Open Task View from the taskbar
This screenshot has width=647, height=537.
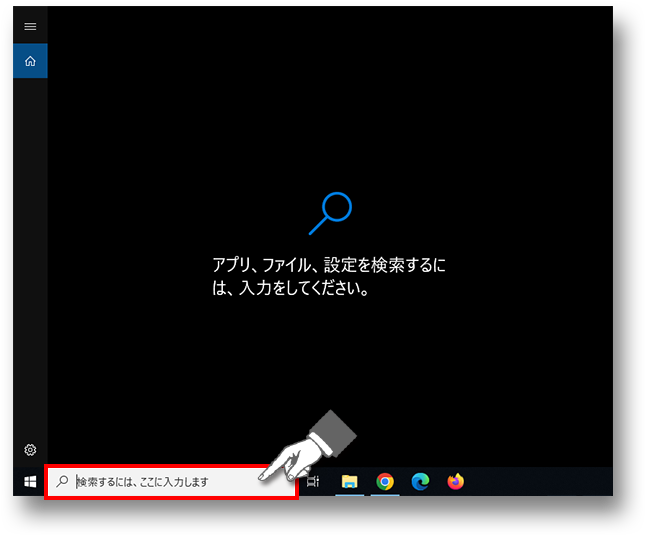(x=313, y=481)
